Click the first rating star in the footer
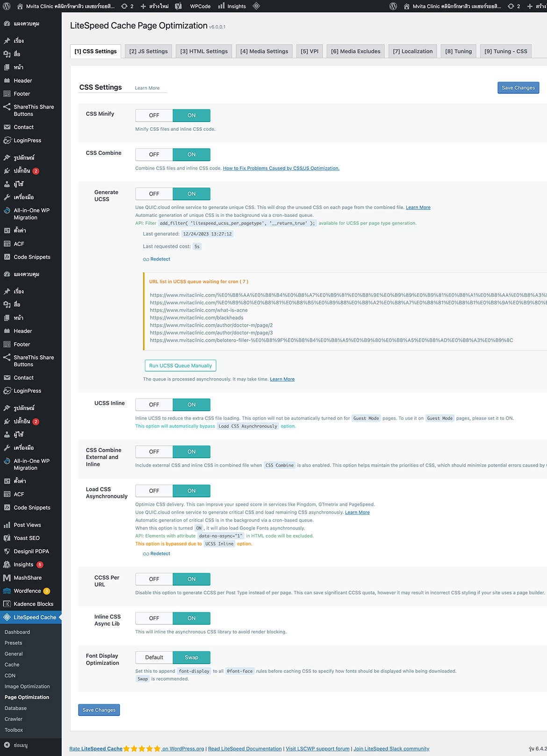547x756 pixels. click(126, 749)
